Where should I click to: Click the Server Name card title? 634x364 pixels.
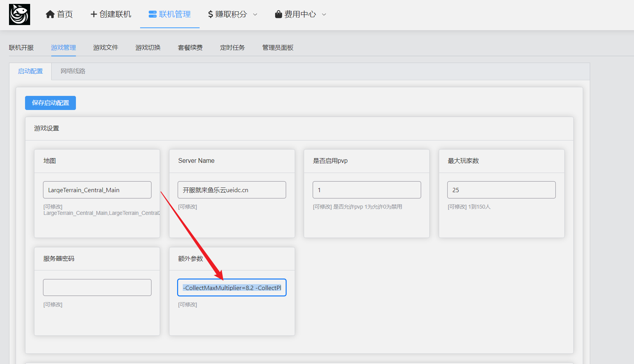click(x=196, y=161)
